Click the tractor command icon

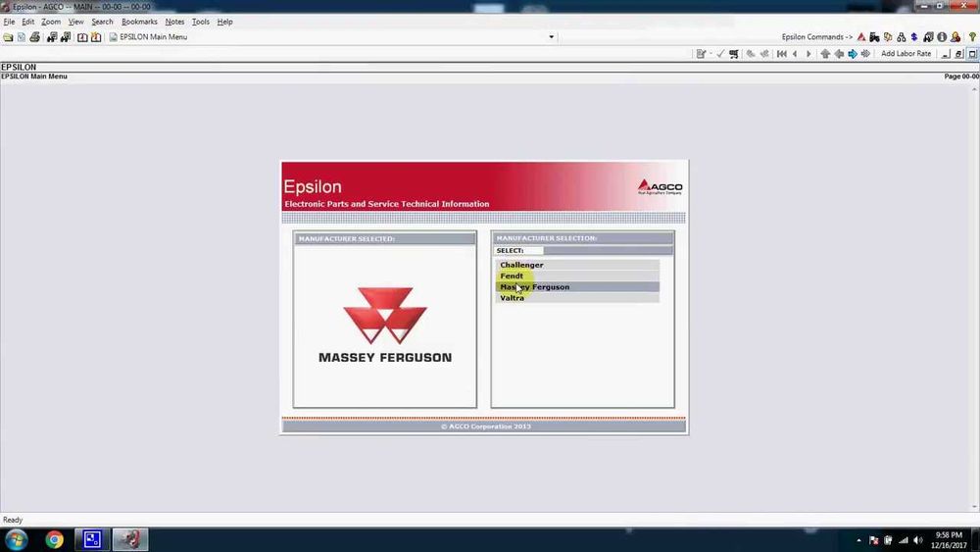click(875, 37)
